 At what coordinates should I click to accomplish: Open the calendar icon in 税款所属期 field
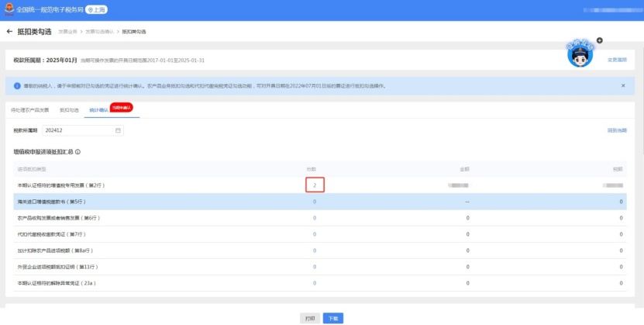[x=119, y=130]
